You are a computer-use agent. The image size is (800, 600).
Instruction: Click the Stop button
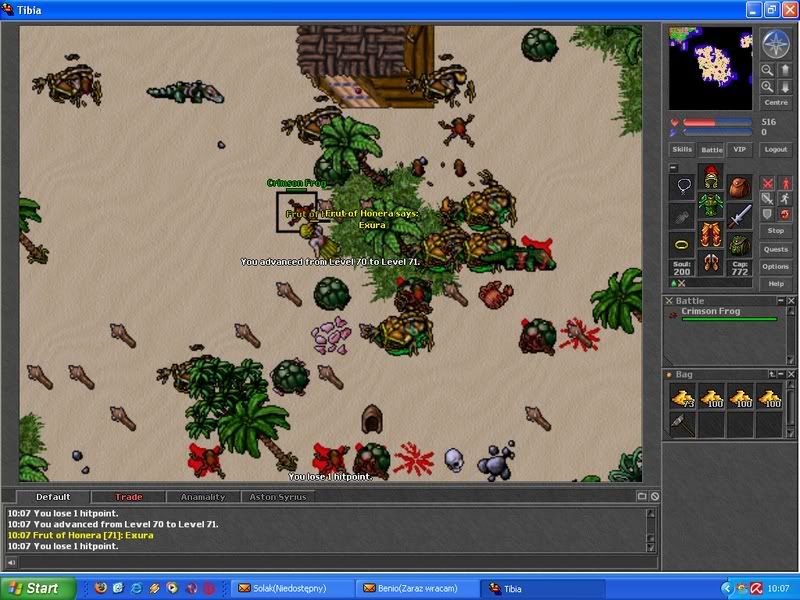point(776,231)
